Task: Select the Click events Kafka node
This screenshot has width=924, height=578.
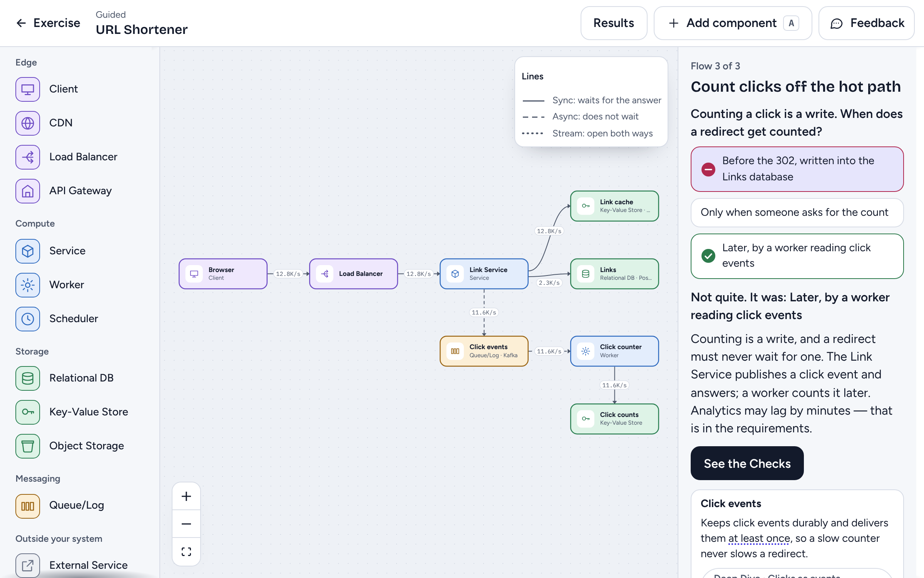Action: [484, 351]
